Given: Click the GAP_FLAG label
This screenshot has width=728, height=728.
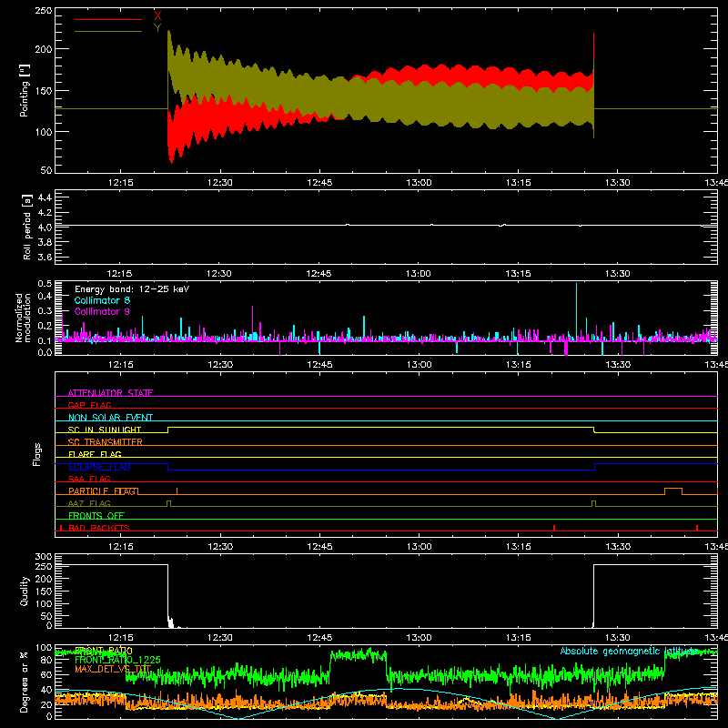Looking at the screenshot, I should [x=90, y=405].
